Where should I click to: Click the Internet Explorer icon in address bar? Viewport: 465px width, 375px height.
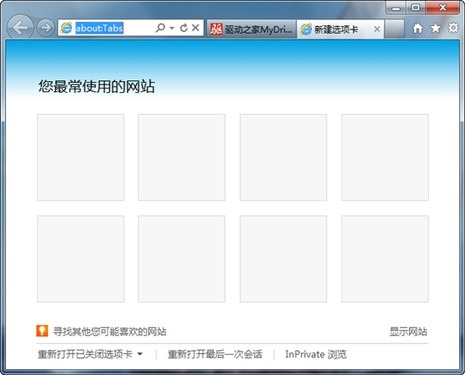coord(66,28)
